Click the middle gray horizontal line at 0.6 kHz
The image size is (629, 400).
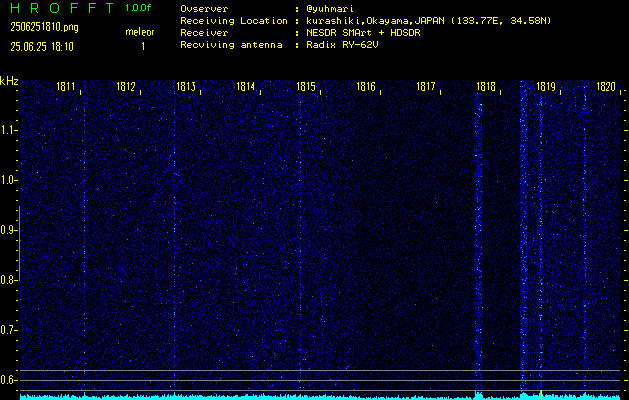[x=320, y=380]
